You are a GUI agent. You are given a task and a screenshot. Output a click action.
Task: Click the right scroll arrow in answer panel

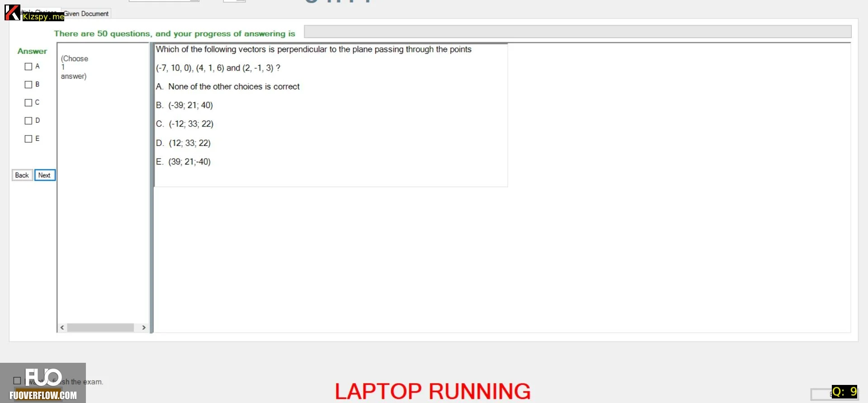[144, 328]
